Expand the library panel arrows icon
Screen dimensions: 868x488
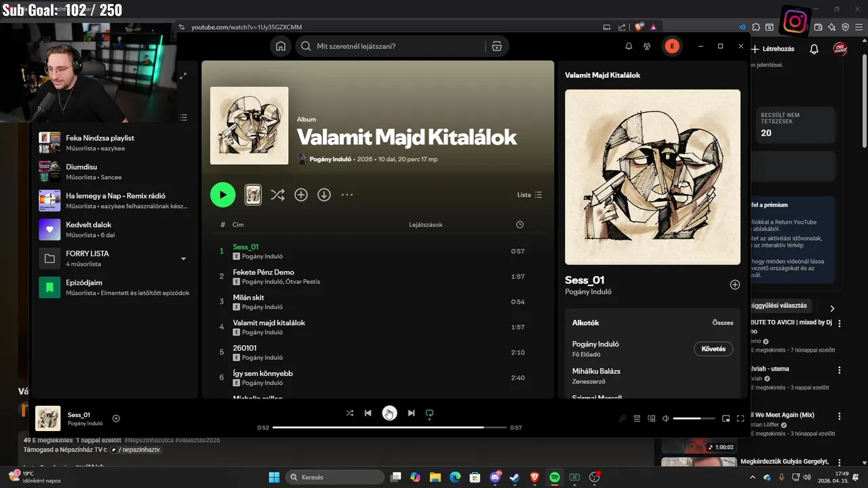click(x=183, y=76)
